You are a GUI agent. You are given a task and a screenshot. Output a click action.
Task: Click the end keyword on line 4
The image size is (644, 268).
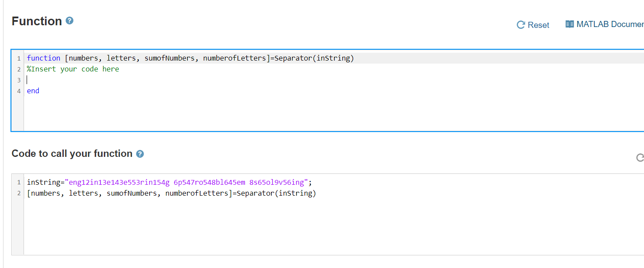click(x=33, y=90)
